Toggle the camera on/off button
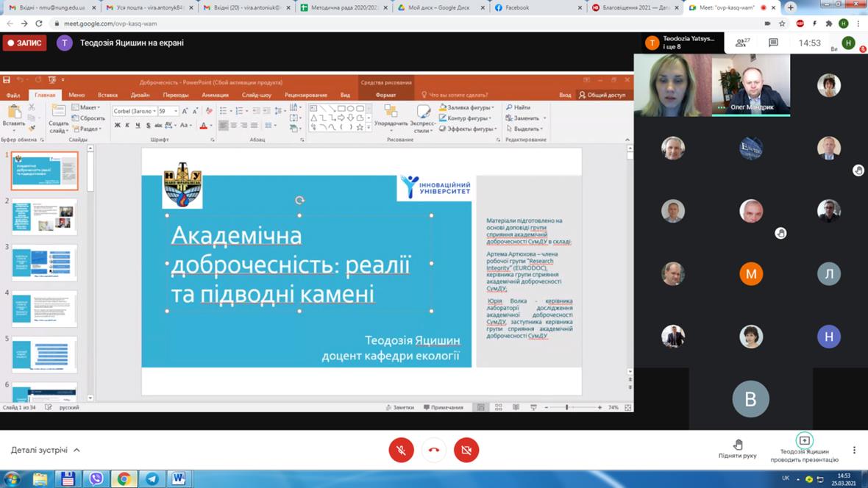Image resolution: width=868 pixels, height=488 pixels. click(466, 450)
